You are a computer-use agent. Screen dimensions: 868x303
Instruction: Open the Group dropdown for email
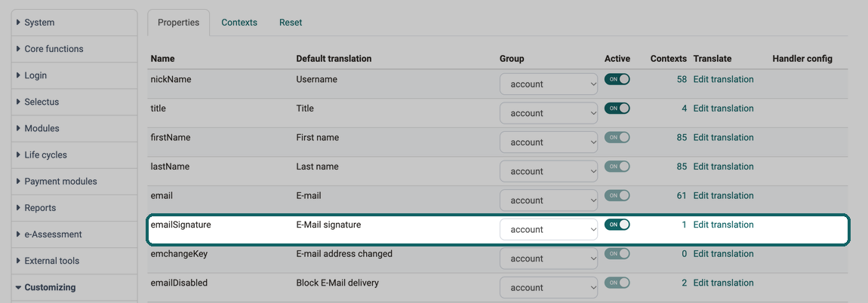(549, 200)
